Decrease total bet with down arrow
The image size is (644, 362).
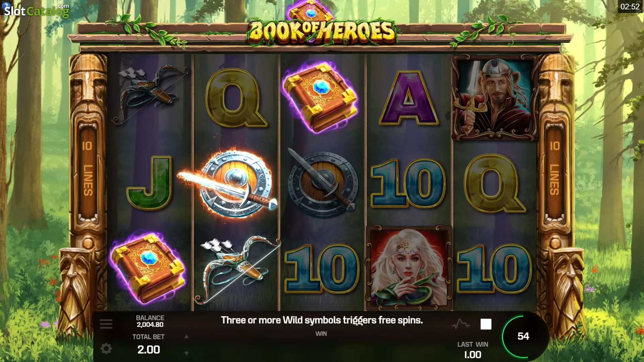pyautogui.click(x=186, y=353)
